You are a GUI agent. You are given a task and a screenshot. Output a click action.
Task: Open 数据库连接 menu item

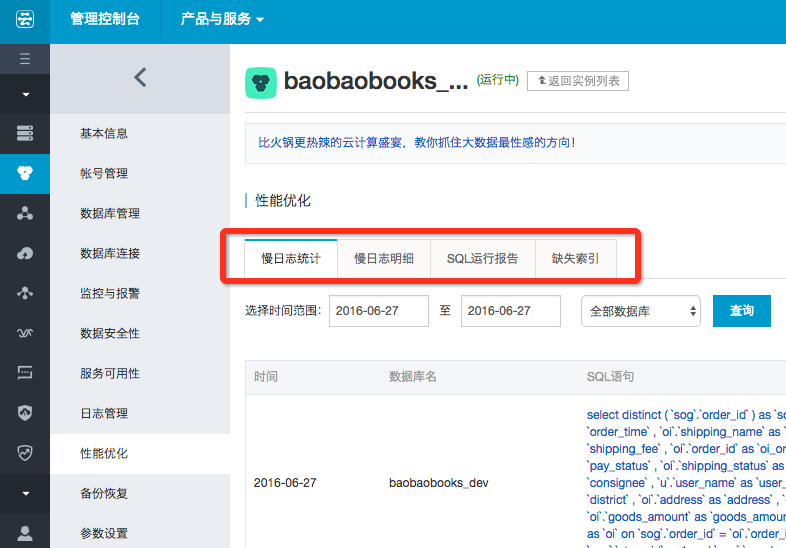(x=110, y=253)
